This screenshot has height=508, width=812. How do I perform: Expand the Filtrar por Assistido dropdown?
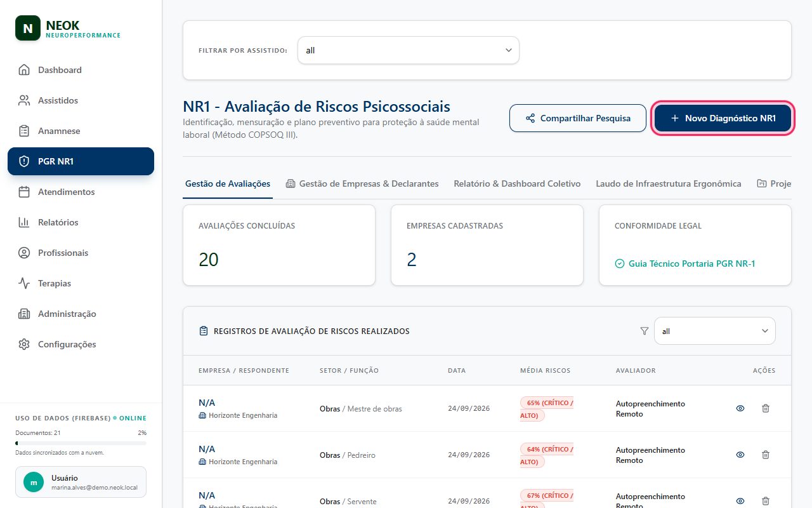pos(409,50)
